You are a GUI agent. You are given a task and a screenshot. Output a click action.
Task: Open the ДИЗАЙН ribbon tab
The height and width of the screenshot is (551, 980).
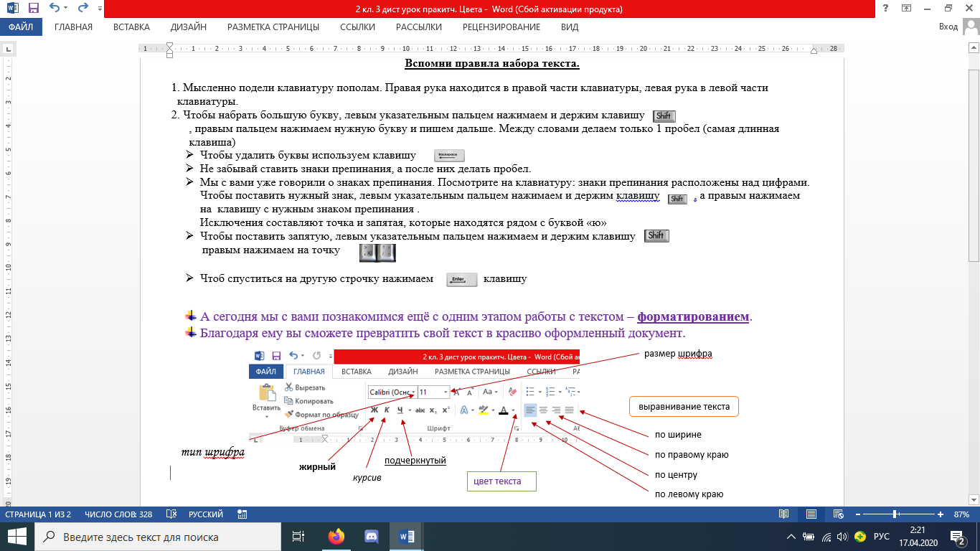coord(189,27)
